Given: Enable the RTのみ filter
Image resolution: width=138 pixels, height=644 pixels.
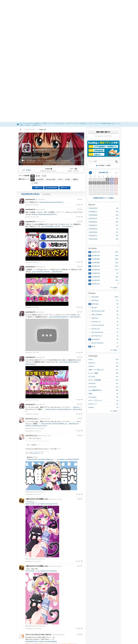Looking at the screenshot, I should click(x=61, y=179).
